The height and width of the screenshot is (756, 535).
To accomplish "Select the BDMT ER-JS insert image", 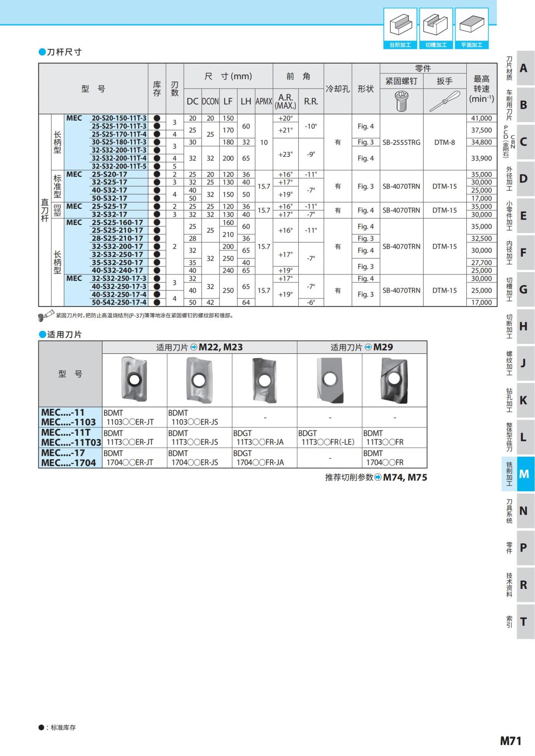I will (x=199, y=380).
